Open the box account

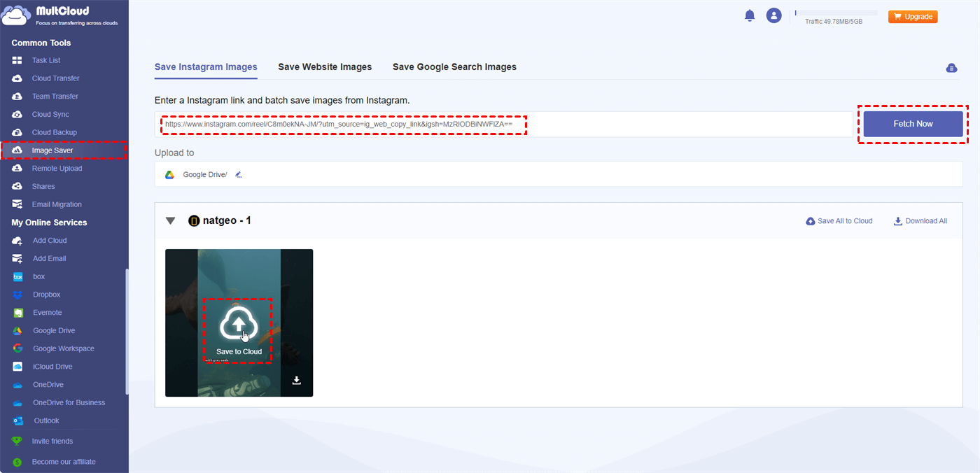(38, 276)
